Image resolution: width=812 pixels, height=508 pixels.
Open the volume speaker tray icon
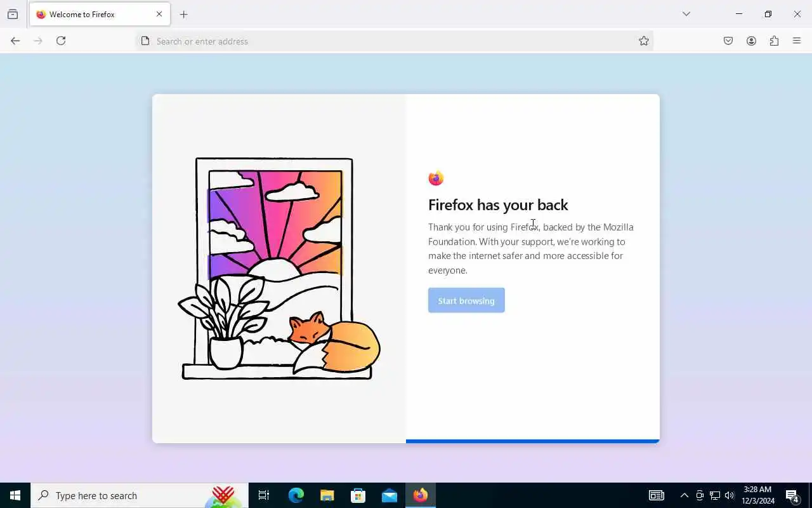(730, 495)
